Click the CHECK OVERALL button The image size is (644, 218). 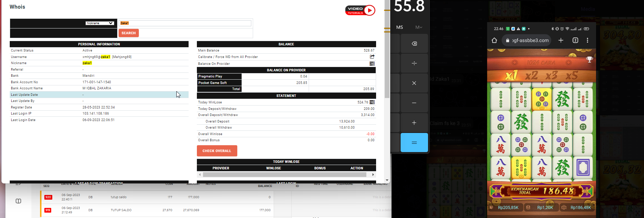[217, 151]
